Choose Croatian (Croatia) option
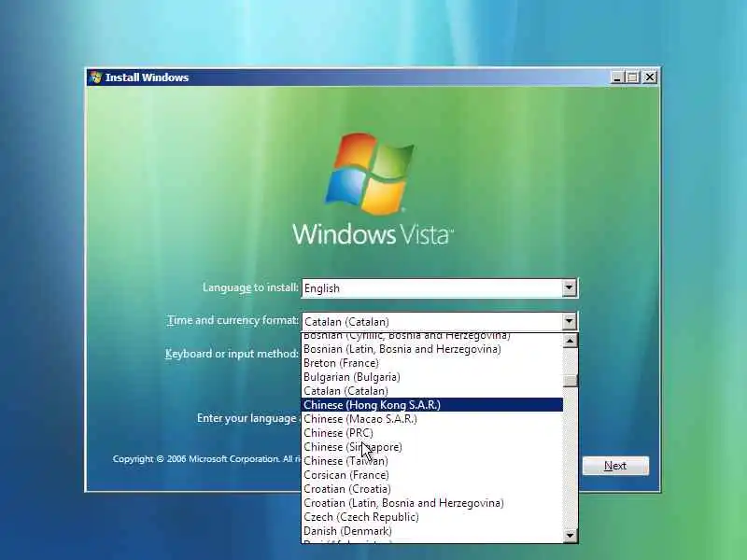Screen dimensions: 747x560 click(432, 489)
